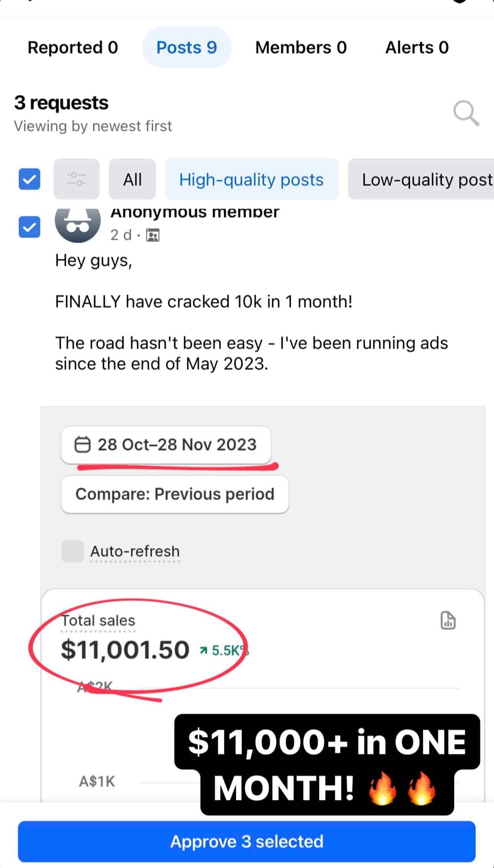Click the group audience icon beside 2 d
Image resolution: width=494 pixels, height=868 pixels.
pos(153,235)
